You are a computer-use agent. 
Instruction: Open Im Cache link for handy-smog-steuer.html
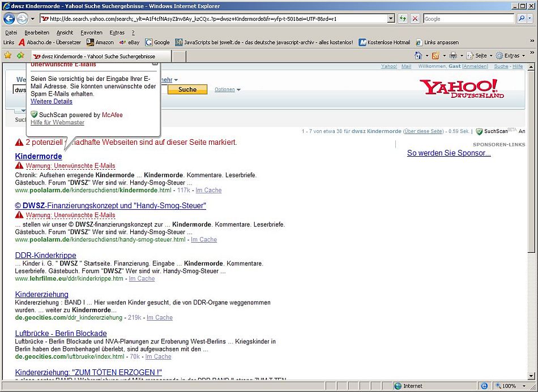[x=204, y=239]
